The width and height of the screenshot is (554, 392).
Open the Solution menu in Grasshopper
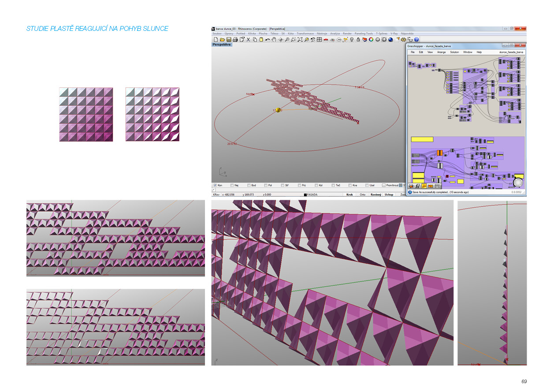point(454,52)
